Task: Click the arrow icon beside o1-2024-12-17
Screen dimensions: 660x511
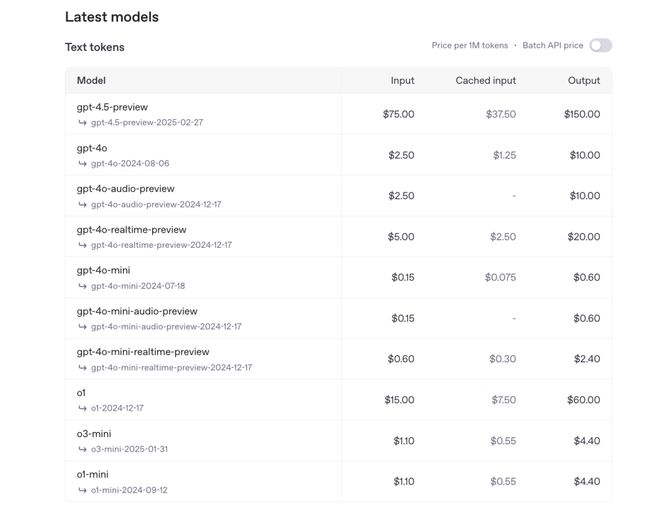Action: coord(82,409)
